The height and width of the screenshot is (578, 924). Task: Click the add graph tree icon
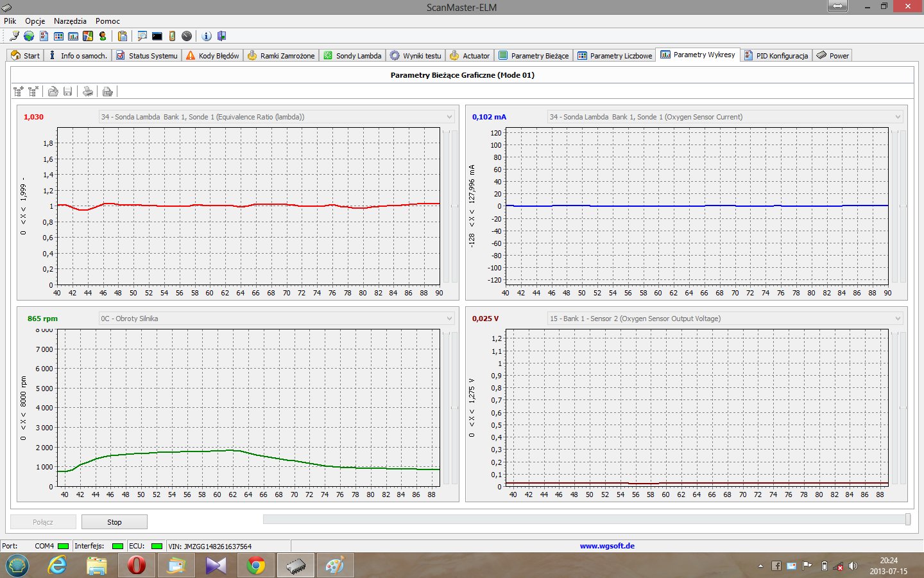19,91
